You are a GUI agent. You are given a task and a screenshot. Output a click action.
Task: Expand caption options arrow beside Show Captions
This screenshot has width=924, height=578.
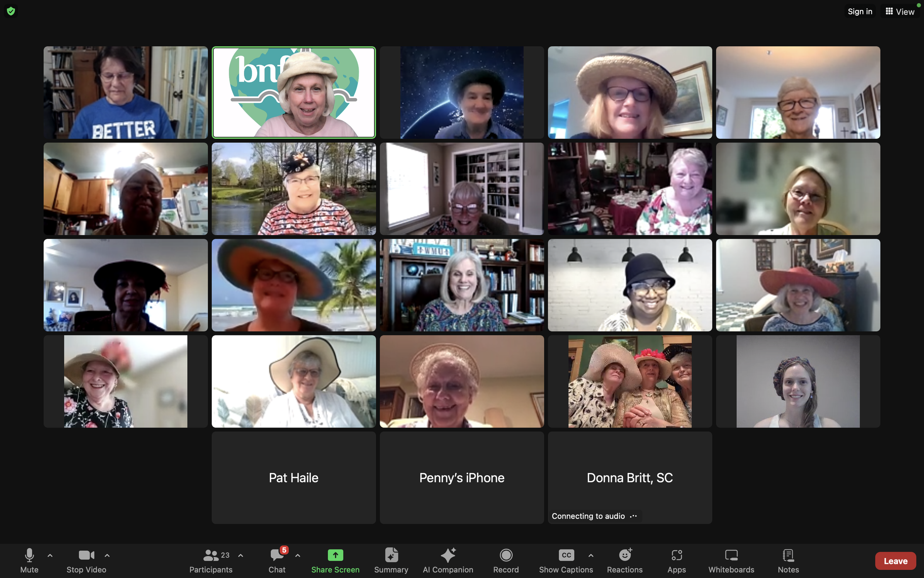591,555
